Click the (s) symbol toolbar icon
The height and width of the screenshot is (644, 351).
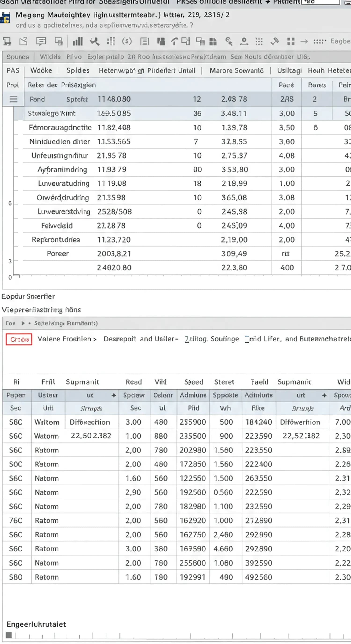(x=127, y=41)
